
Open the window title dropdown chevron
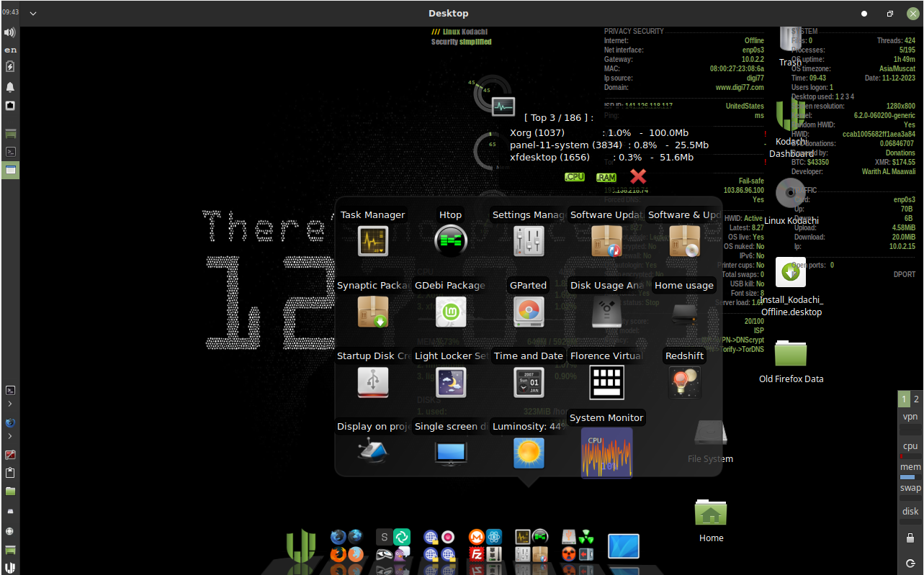pyautogui.click(x=33, y=14)
